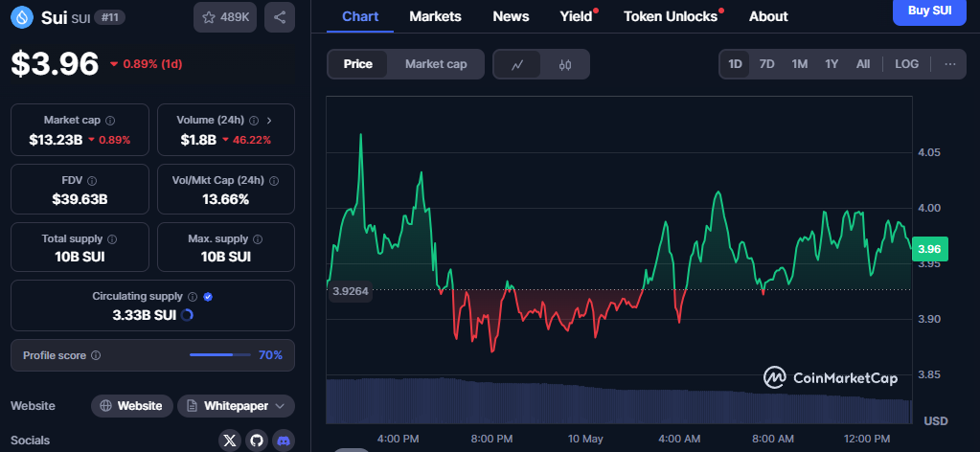The image size is (980, 452).
Task: Show Circulating supply info icon
Action: click(x=193, y=296)
